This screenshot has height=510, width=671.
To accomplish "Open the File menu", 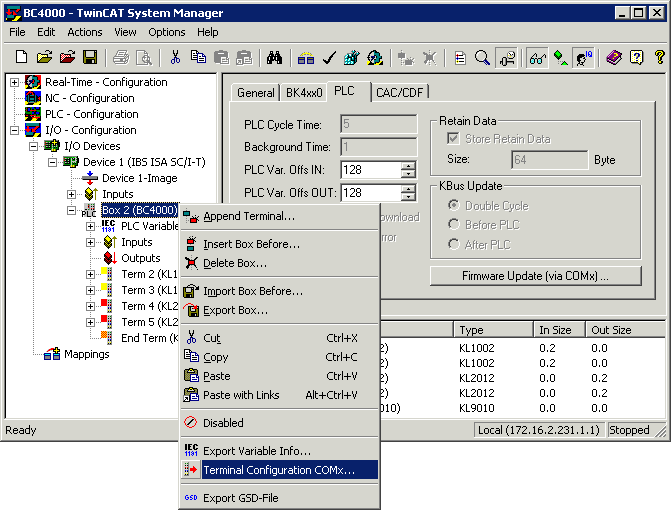I will tap(17, 32).
